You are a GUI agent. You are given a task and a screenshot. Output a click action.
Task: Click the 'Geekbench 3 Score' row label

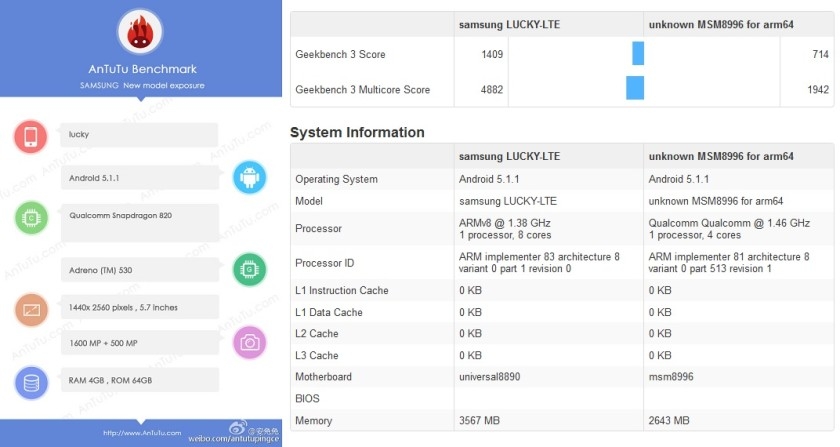point(340,54)
